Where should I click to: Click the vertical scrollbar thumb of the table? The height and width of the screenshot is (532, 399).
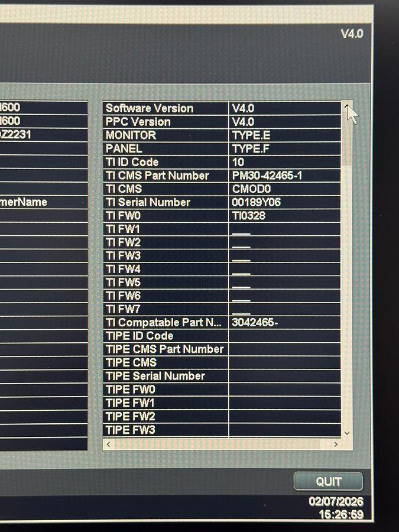347,139
